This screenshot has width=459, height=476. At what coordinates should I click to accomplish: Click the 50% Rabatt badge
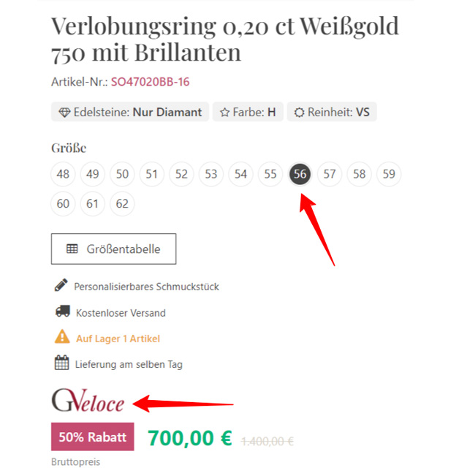pos(93,437)
